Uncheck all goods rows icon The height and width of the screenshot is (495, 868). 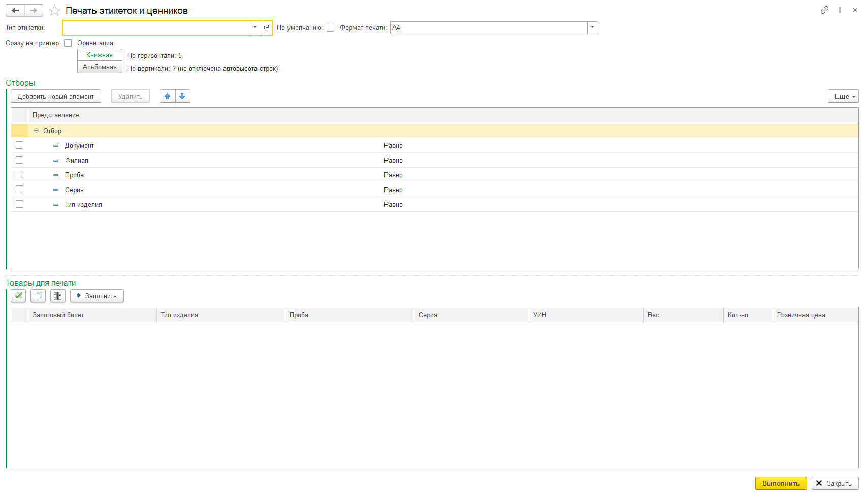pos(38,296)
